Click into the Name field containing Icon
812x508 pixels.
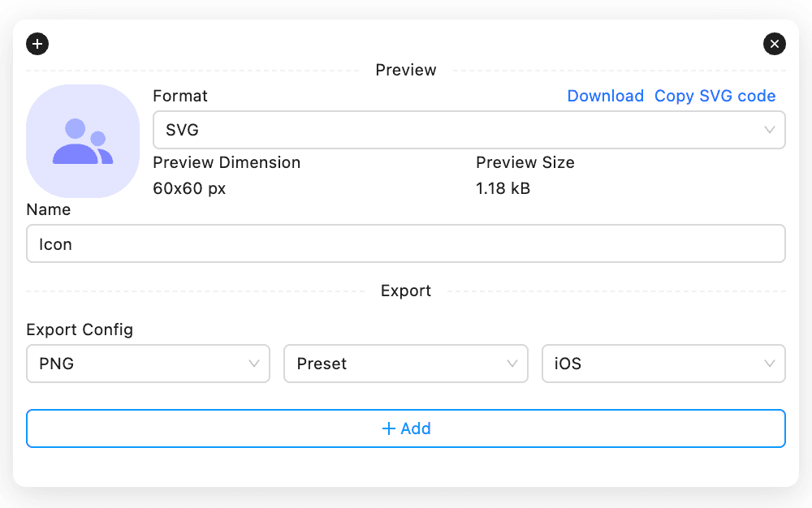coord(406,243)
